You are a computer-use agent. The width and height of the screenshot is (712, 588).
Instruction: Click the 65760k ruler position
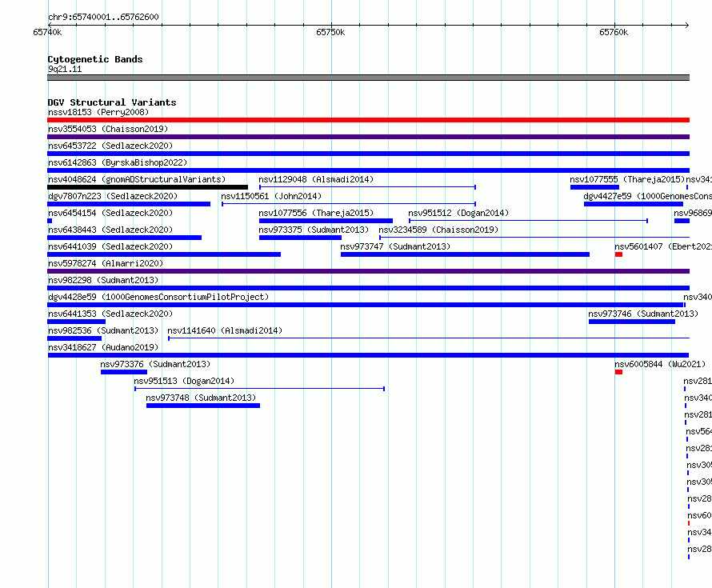point(614,32)
